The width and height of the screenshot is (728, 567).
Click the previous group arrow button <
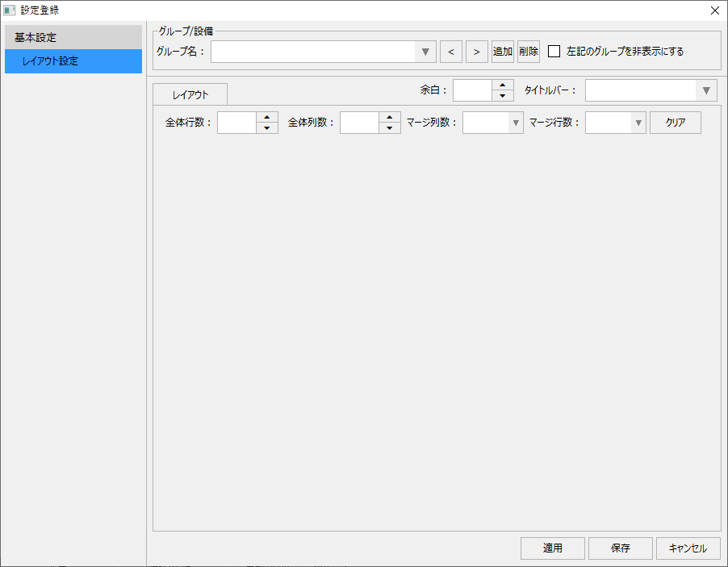pos(450,51)
